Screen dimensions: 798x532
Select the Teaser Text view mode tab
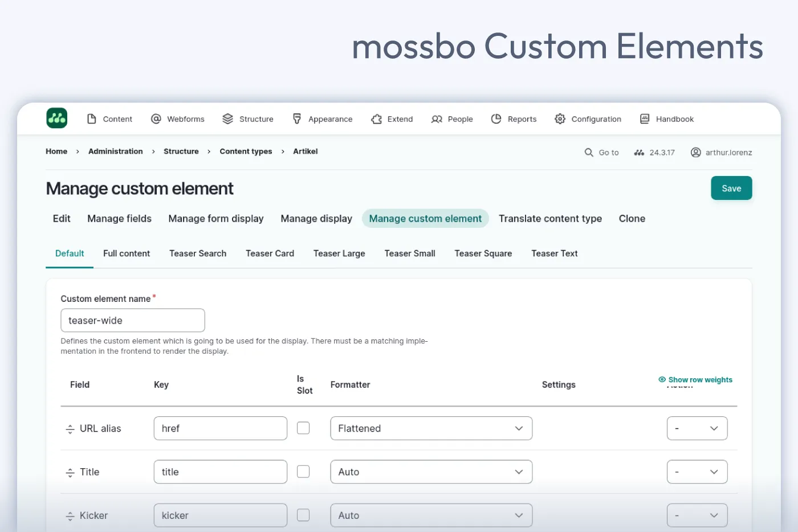click(x=555, y=253)
